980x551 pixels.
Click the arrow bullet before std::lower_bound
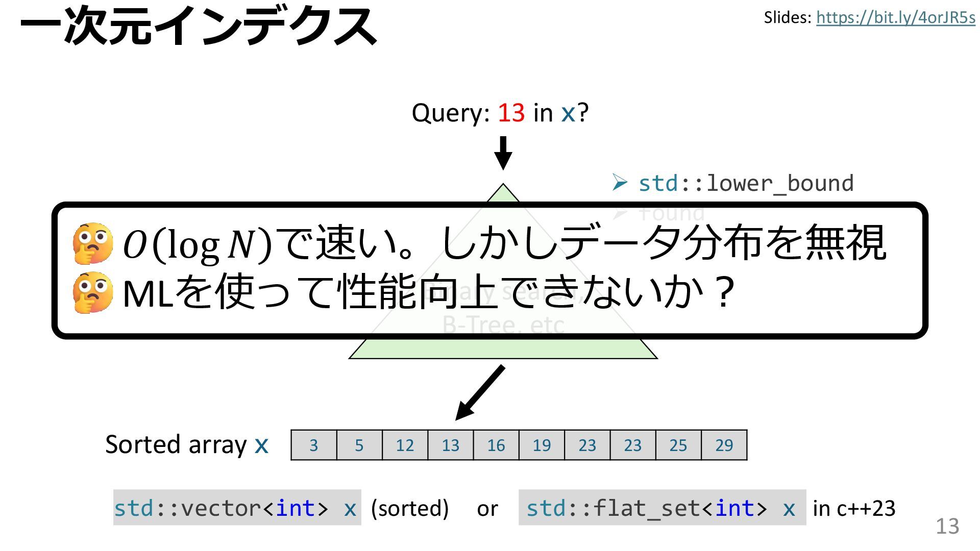coord(620,183)
